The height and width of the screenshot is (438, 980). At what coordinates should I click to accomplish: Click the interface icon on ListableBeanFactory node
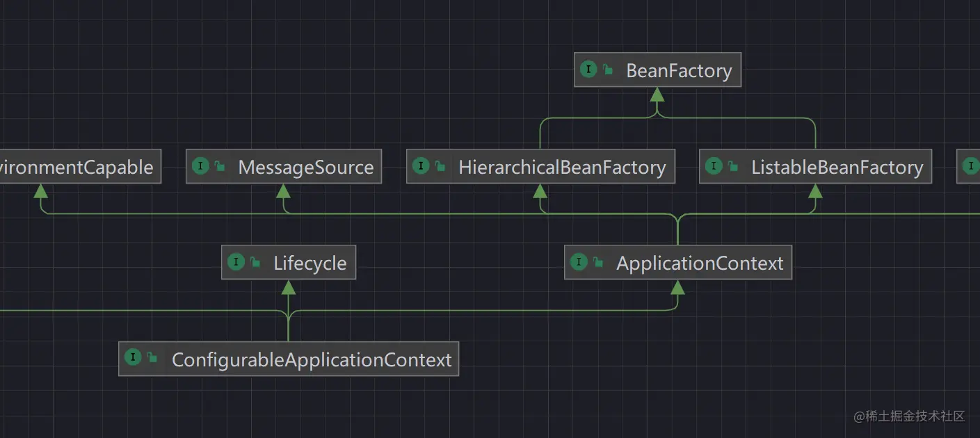point(714,166)
